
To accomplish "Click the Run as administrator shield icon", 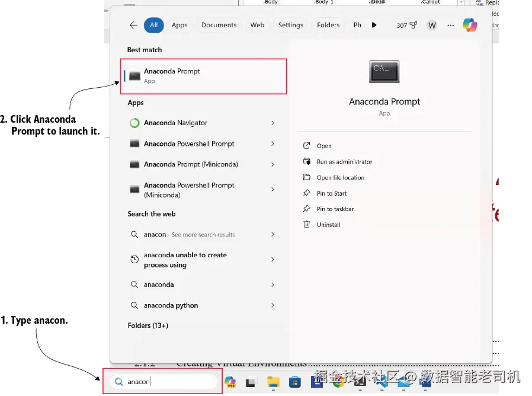I will (306, 161).
